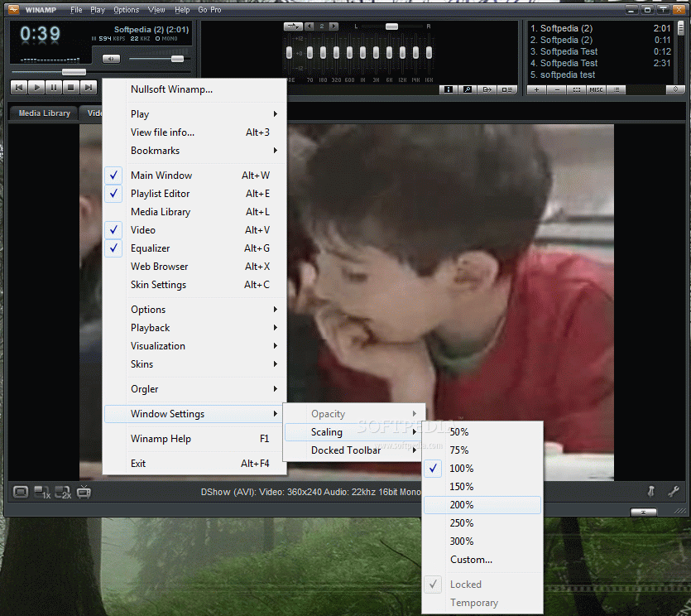Skip to the next track button
This screenshot has height=616, width=691.
89,87
